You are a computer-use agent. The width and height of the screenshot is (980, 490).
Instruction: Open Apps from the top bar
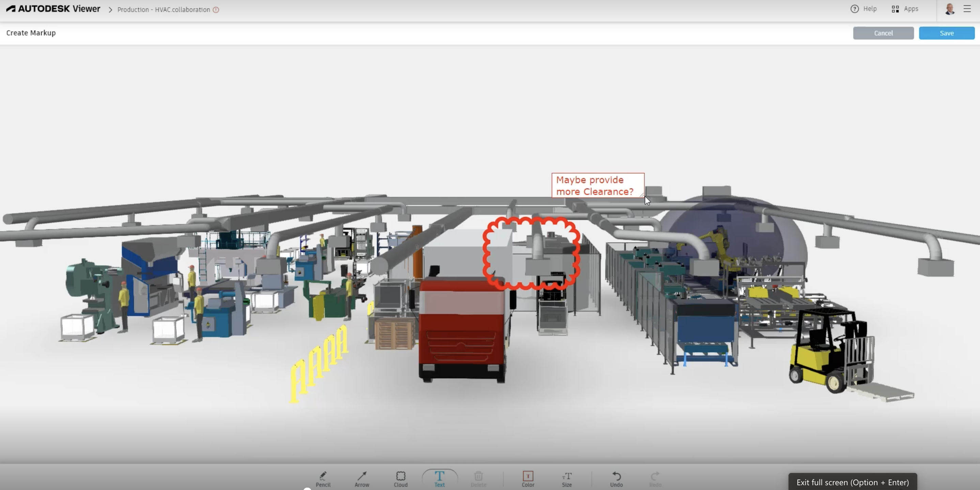point(905,9)
